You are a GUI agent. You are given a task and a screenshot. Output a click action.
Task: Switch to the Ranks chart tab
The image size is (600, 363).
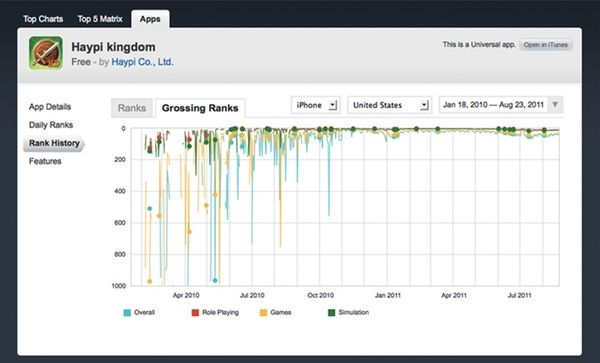tap(132, 108)
